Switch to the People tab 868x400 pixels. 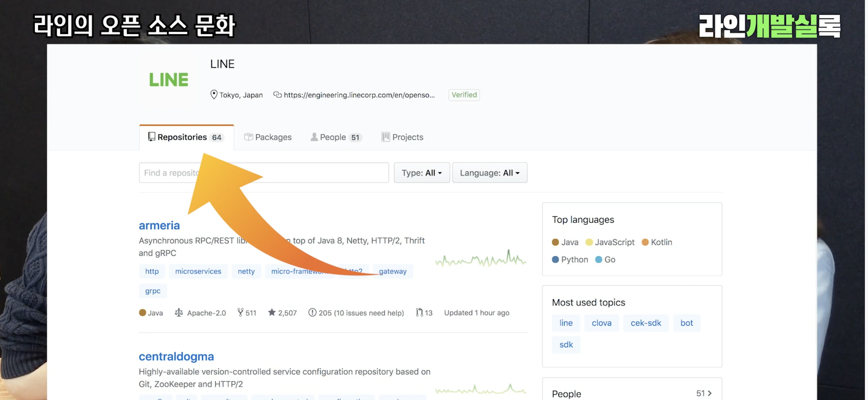pos(336,137)
